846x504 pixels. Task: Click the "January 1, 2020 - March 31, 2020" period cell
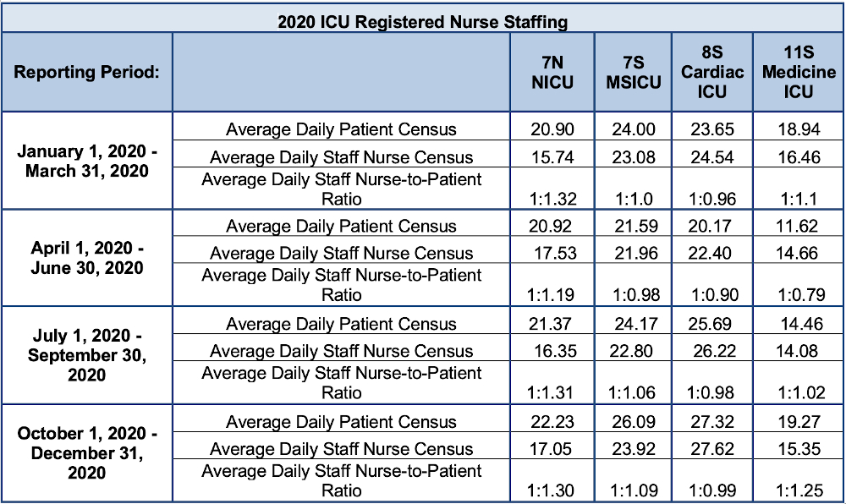pyautogui.click(x=86, y=162)
